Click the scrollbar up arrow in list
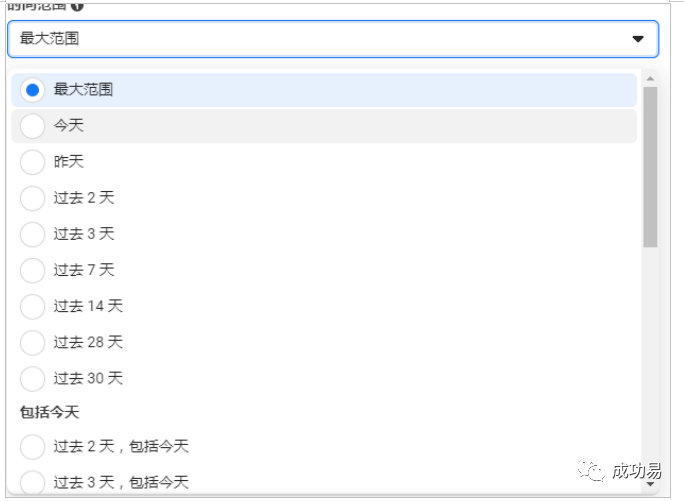This screenshot has width=684, height=501. coord(650,79)
